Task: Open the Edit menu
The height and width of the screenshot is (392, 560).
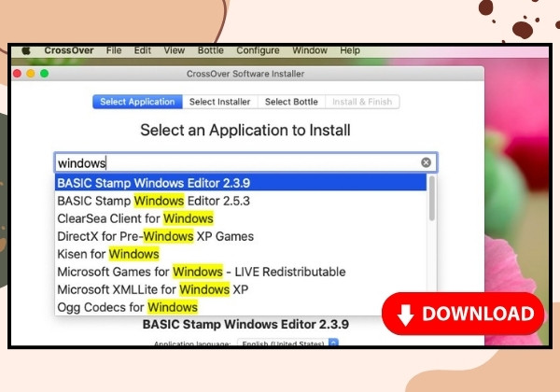Action: (x=143, y=50)
